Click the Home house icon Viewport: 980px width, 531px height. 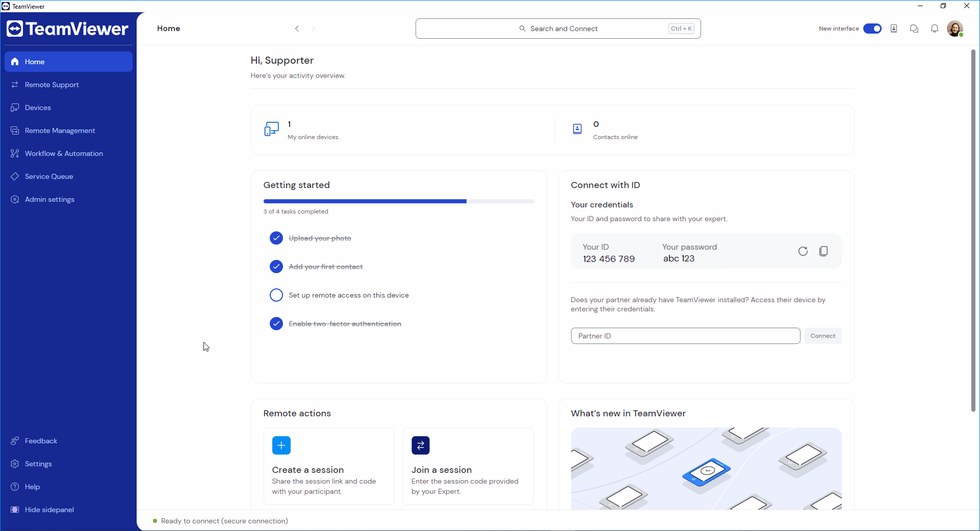click(15, 62)
